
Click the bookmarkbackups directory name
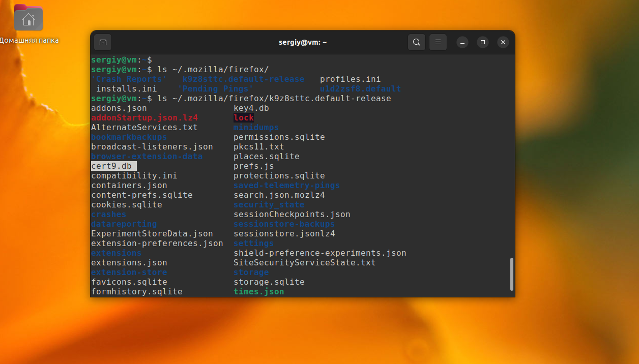pyautogui.click(x=128, y=137)
